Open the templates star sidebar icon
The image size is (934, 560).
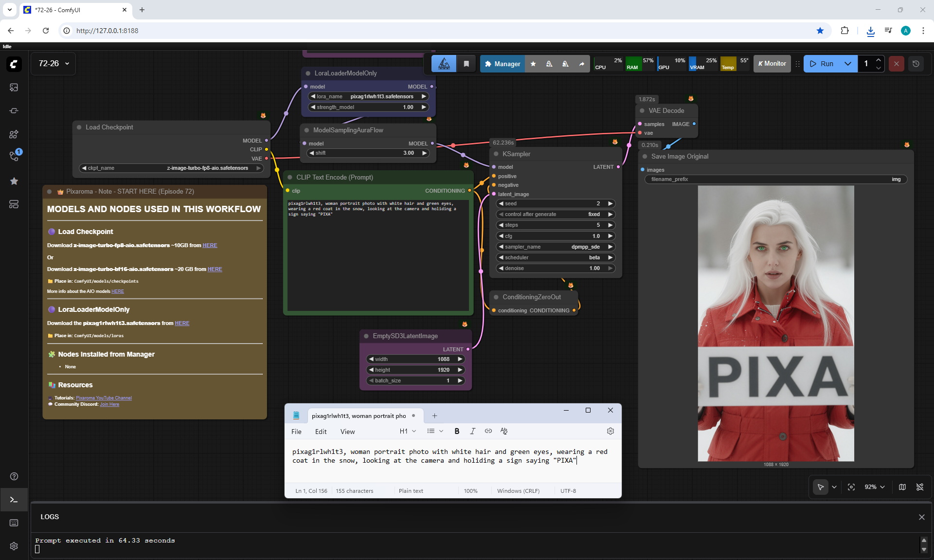(14, 181)
